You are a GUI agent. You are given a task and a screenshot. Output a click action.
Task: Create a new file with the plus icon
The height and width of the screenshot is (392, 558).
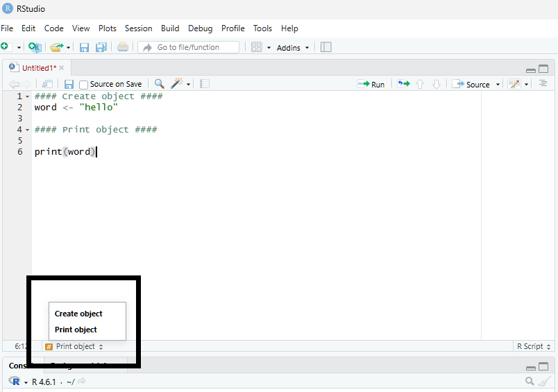pos(5,46)
